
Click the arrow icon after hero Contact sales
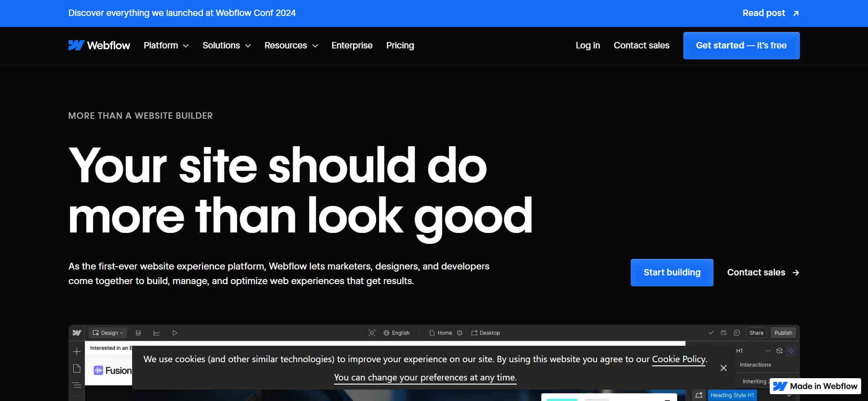coord(796,273)
